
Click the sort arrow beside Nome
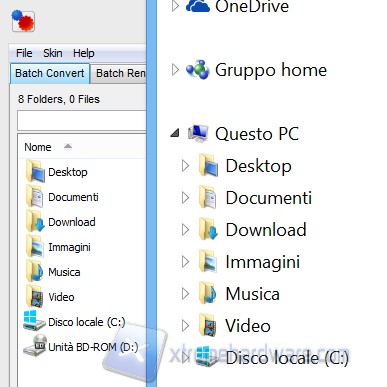(68, 146)
